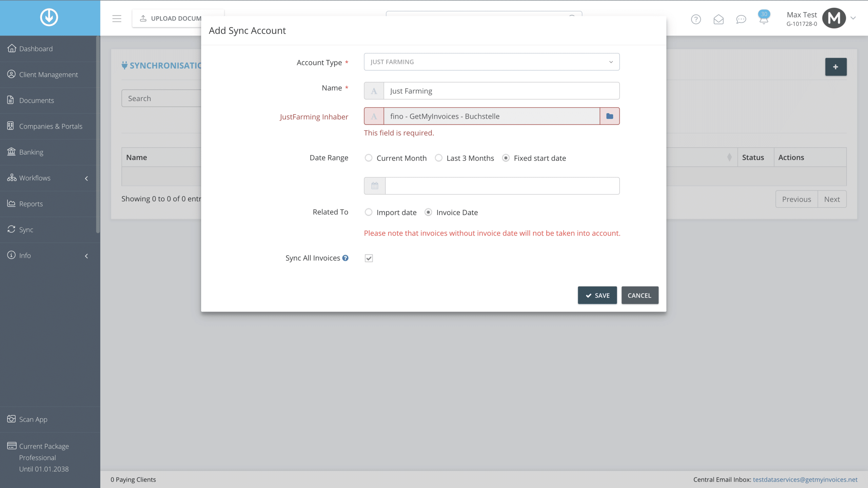
Task: Choose Import date radio
Action: [369, 212]
